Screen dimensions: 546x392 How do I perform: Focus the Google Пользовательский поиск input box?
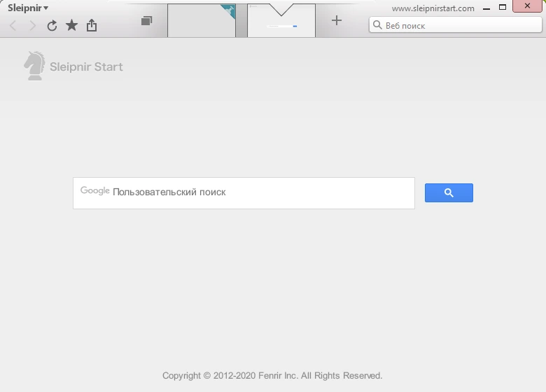click(244, 193)
